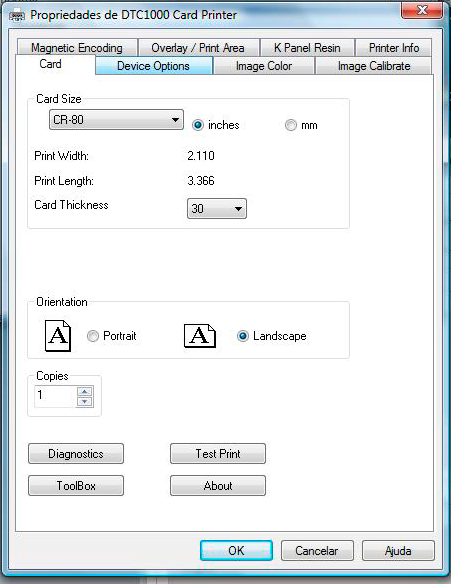
Task: Click the Portrait page orientation icon
Action: pyautogui.click(x=58, y=336)
